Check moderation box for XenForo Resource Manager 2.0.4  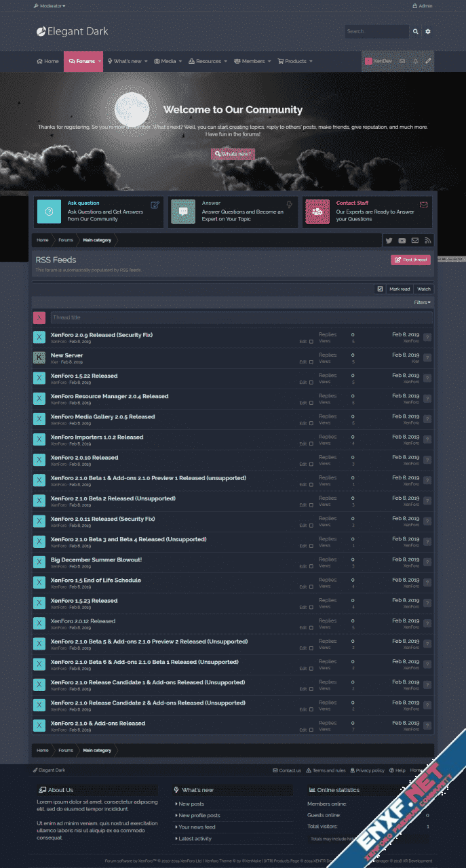311,403
